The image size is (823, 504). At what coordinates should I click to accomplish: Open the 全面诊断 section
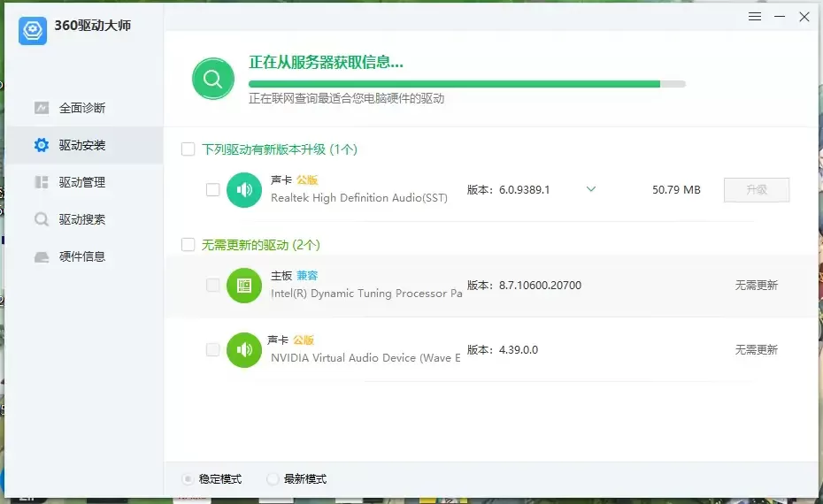pyautogui.click(x=84, y=108)
